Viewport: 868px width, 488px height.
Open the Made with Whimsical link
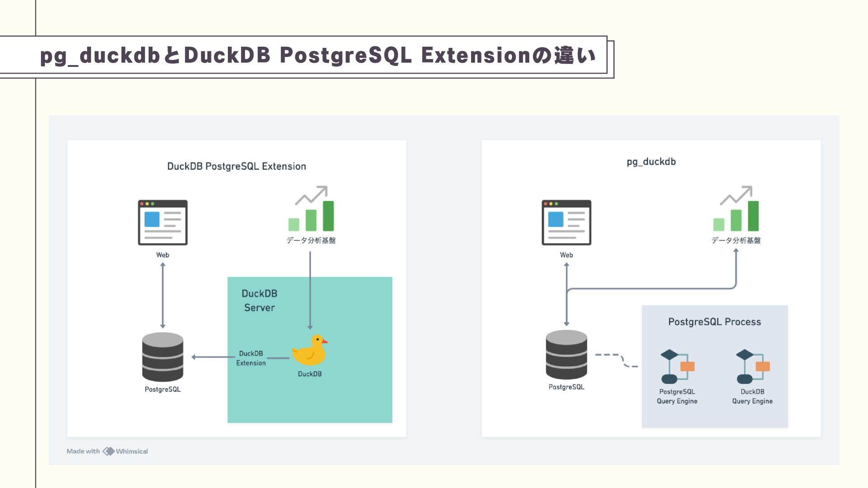108,451
